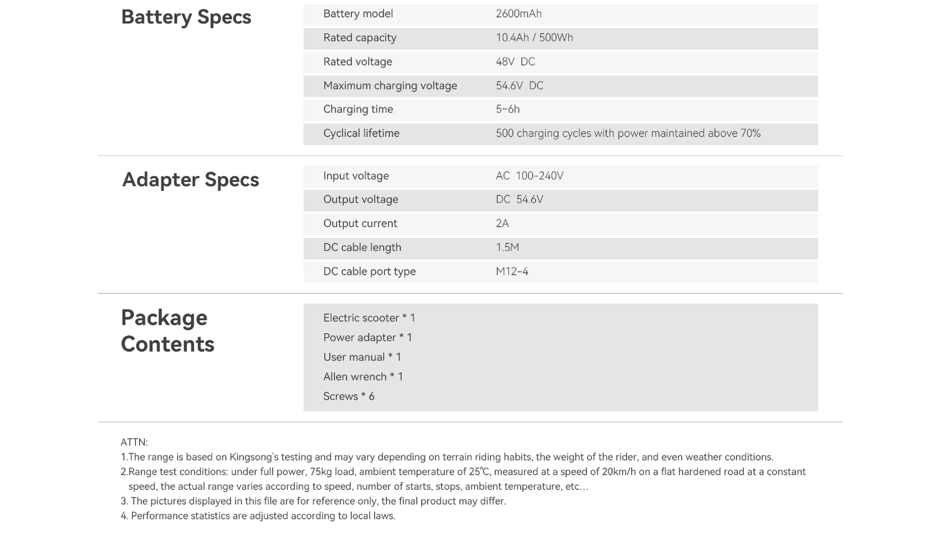Click the Adapter Specs heading
Screen dimensions: 941x560
pyautogui.click(x=190, y=180)
